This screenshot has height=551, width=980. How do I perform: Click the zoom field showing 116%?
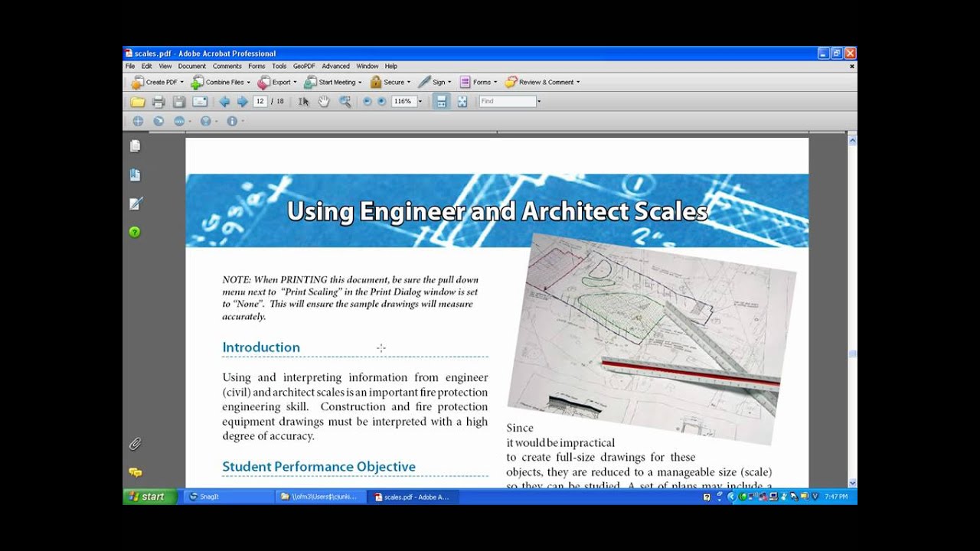(x=403, y=102)
